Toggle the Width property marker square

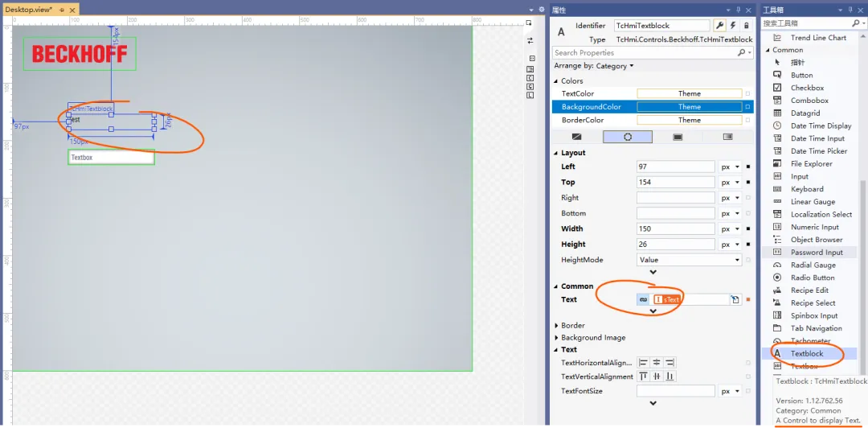point(748,229)
